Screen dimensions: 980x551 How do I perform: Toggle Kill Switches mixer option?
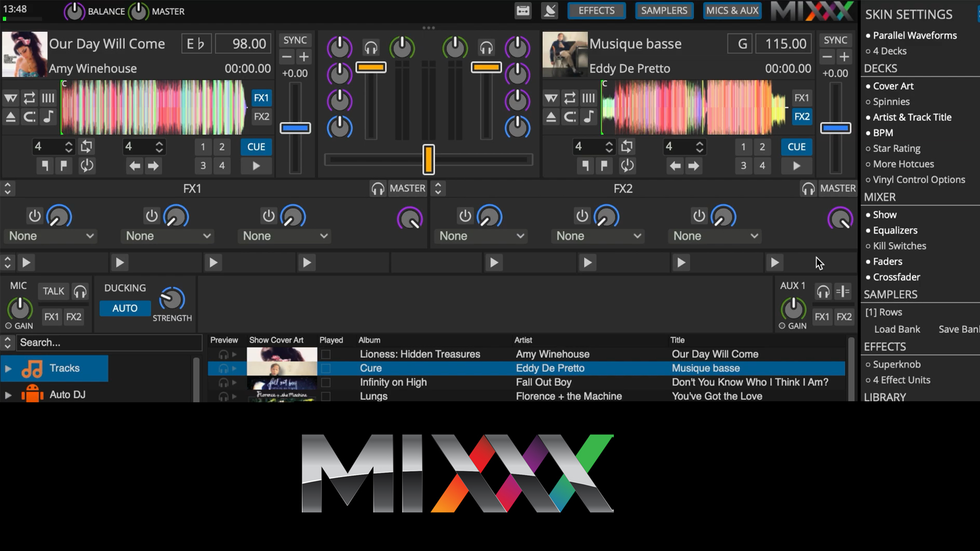[896, 246]
